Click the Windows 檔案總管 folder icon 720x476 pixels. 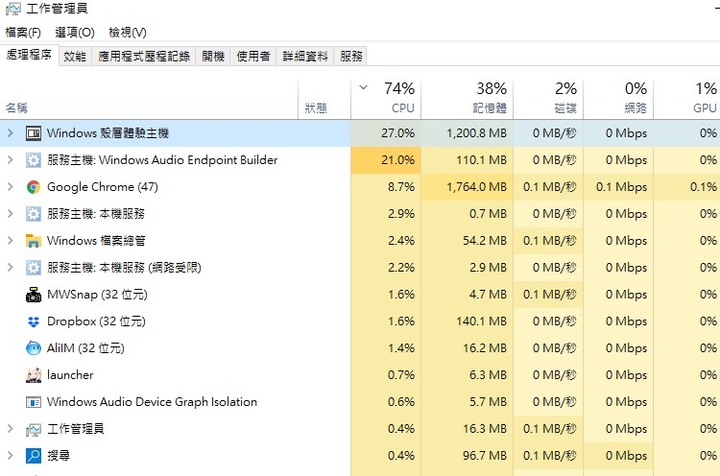click(33, 241)
